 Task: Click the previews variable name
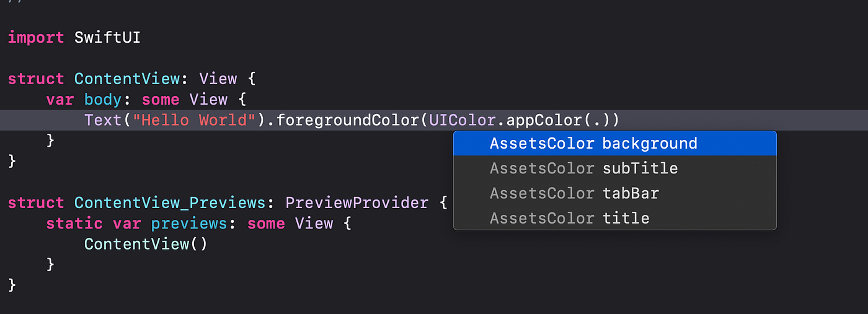click(189, 224)
